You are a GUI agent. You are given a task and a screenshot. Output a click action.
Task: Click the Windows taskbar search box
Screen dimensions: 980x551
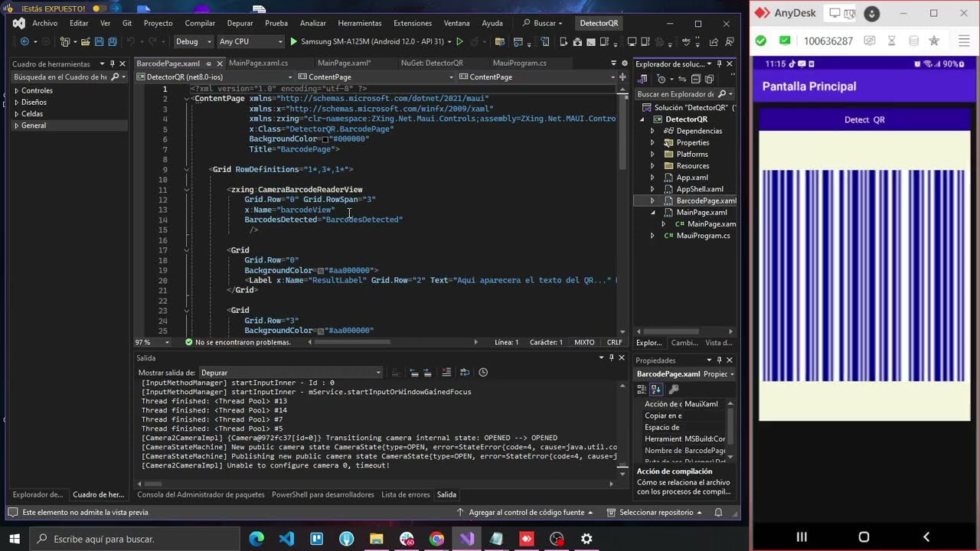(x=135, y=539)
